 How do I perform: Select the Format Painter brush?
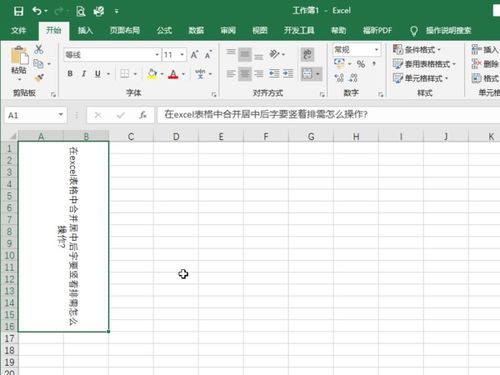[x=39, y=78]
